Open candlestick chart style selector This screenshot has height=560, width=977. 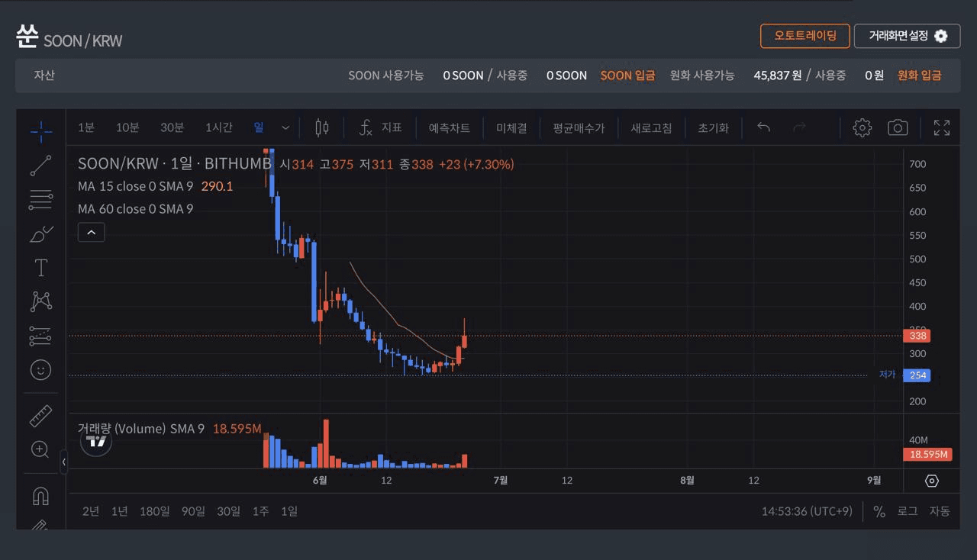322,127
